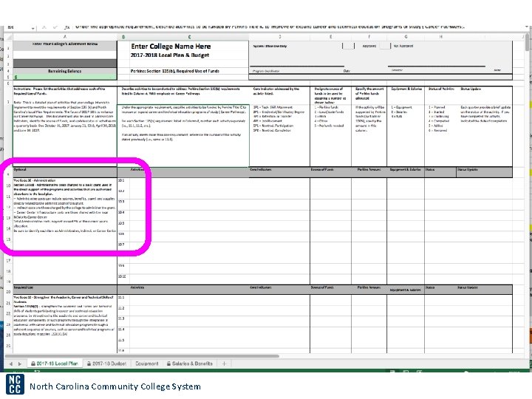Click the vertical scrollbar thumb
This screenshot has height=399, width=532.
point(527,44)
